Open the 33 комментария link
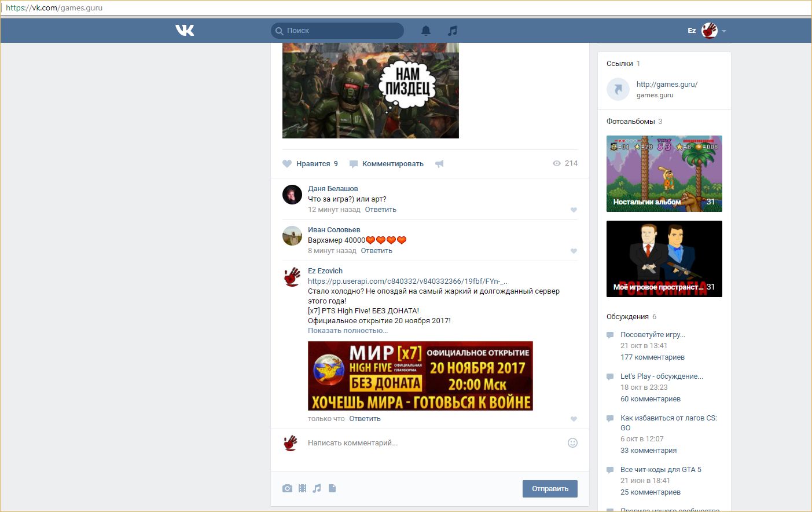The image size is (812, 512). 648,451
